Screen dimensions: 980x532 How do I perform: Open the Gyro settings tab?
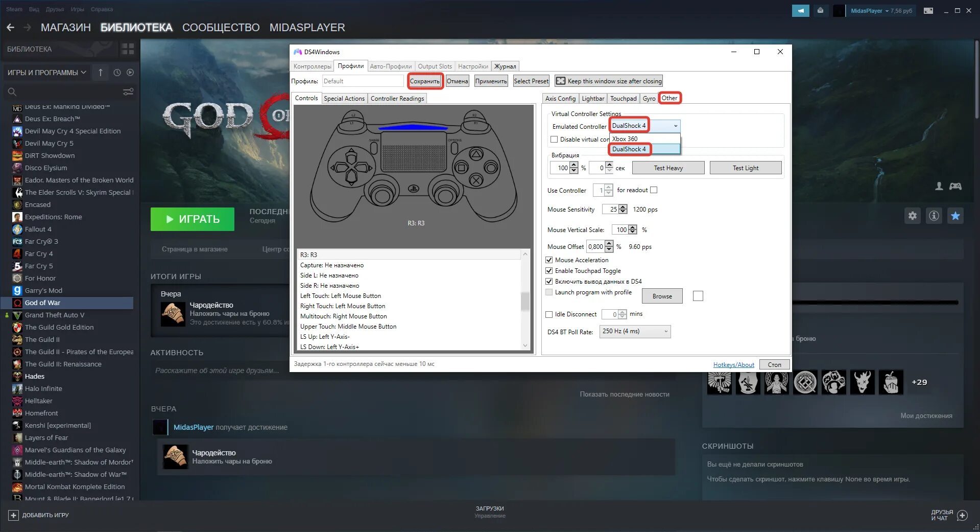coord(649,99)
